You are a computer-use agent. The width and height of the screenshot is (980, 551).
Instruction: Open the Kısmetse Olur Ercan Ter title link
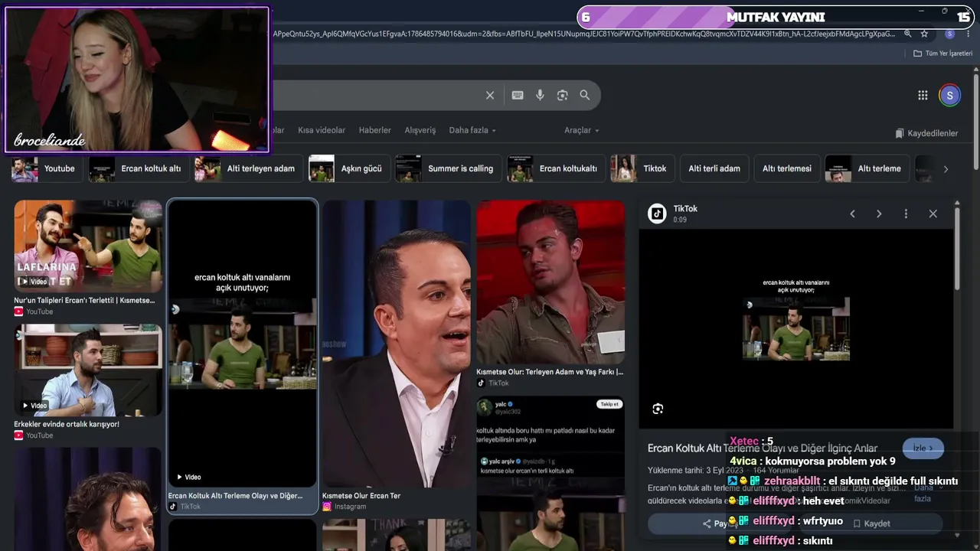361,496
